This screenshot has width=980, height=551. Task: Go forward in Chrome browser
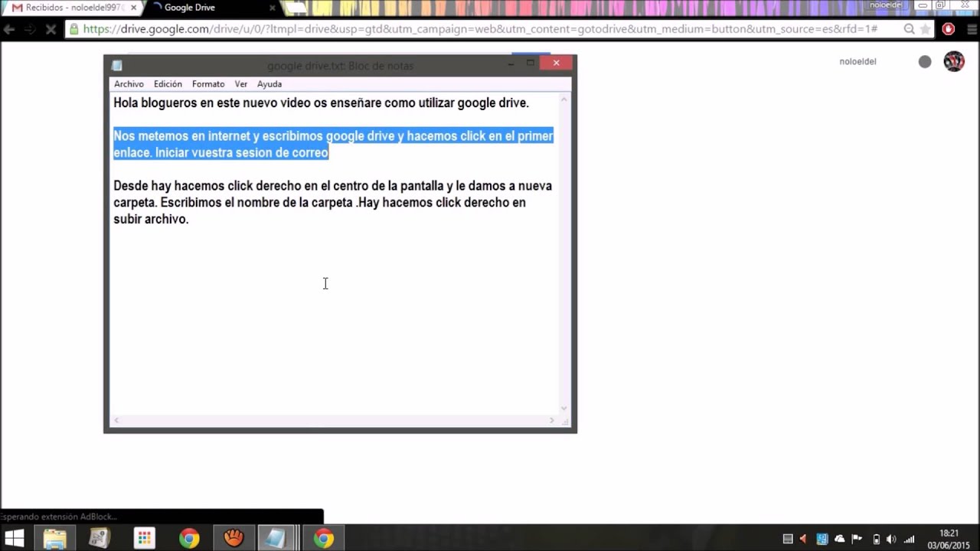coord(30,29)
